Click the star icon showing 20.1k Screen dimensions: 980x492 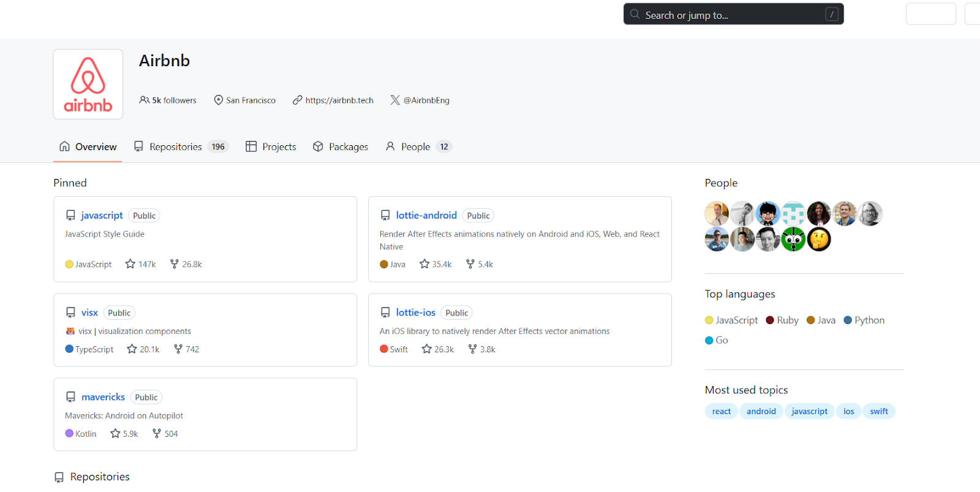click(x=132, y=349)
